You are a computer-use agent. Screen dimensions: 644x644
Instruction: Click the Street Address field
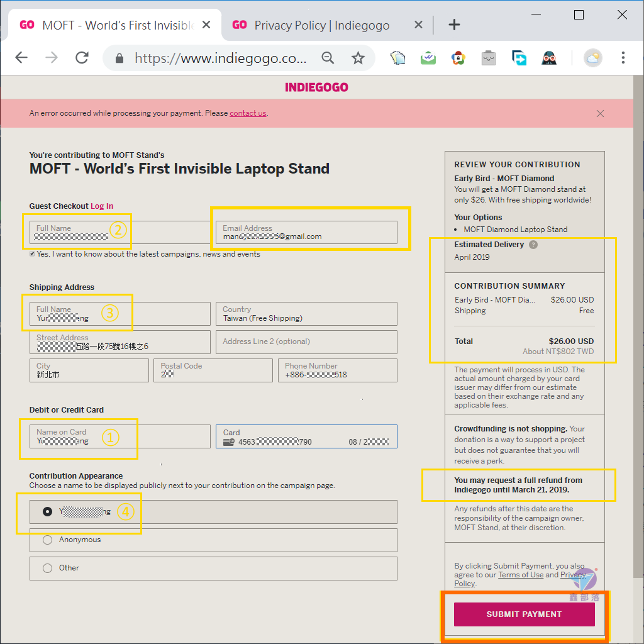[x=120, y=342]
